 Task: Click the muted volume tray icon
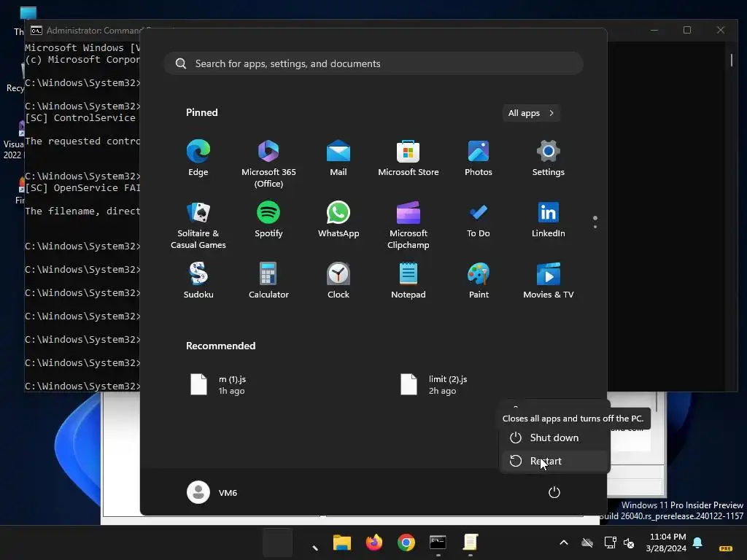coord(629,542)
